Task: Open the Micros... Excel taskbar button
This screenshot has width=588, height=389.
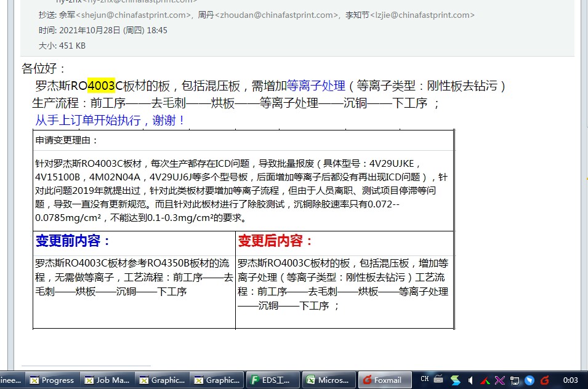Action: pos(328,380)
